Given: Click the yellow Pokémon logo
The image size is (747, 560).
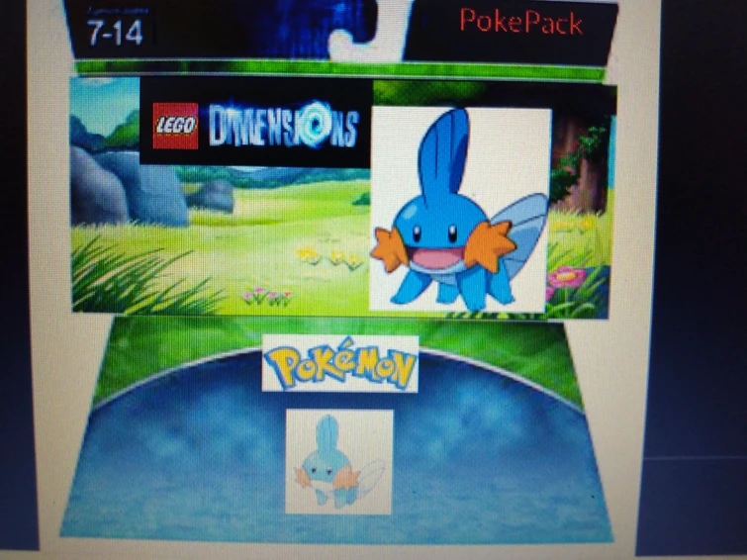Looking at the screenshot, I should [340, 364].
